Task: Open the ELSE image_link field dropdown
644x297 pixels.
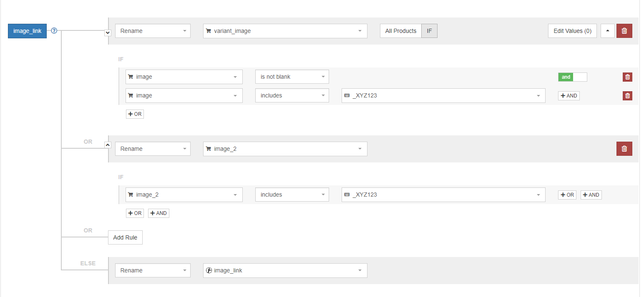Action: (285, 270)
